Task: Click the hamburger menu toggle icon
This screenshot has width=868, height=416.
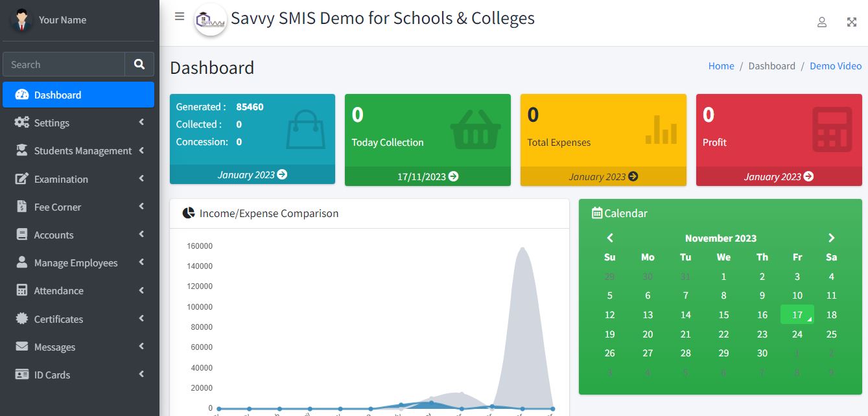Action: (x=180, y=17)
